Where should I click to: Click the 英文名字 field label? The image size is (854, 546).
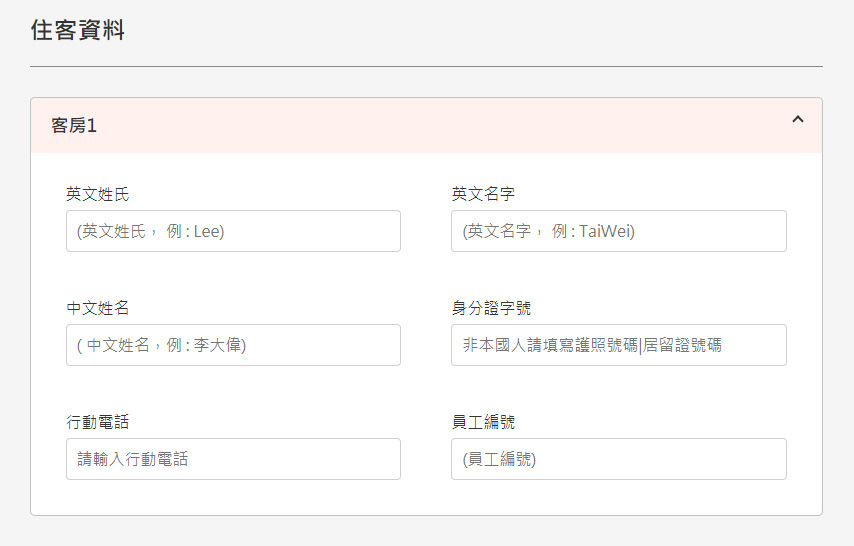[x=483, y=194]
